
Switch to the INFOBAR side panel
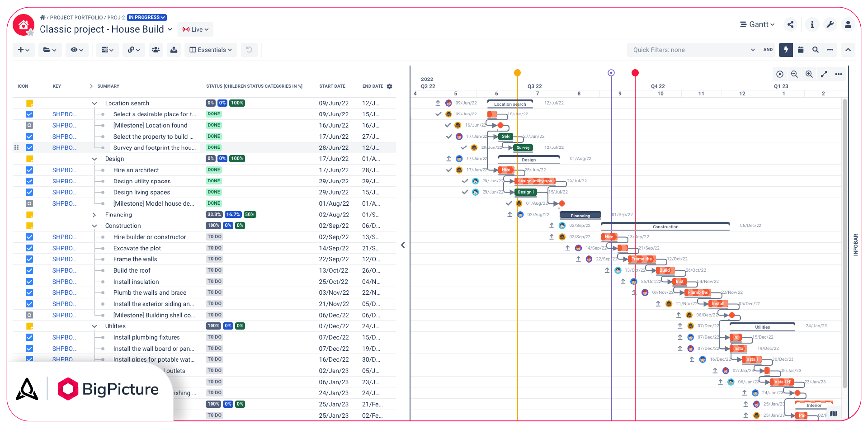tap(856, 245)
